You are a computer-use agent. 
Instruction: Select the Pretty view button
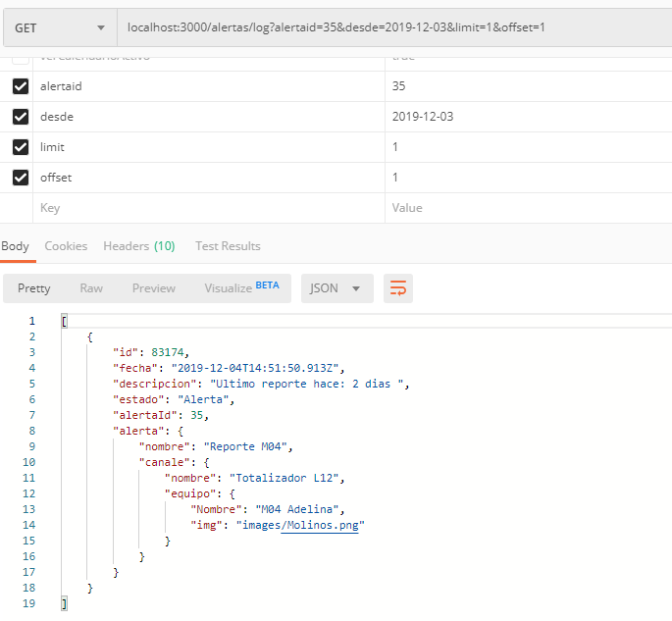coord(34,288)
